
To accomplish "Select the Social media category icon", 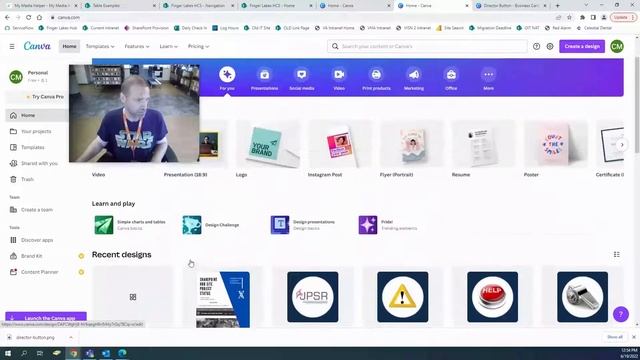I will pos(302,75).
